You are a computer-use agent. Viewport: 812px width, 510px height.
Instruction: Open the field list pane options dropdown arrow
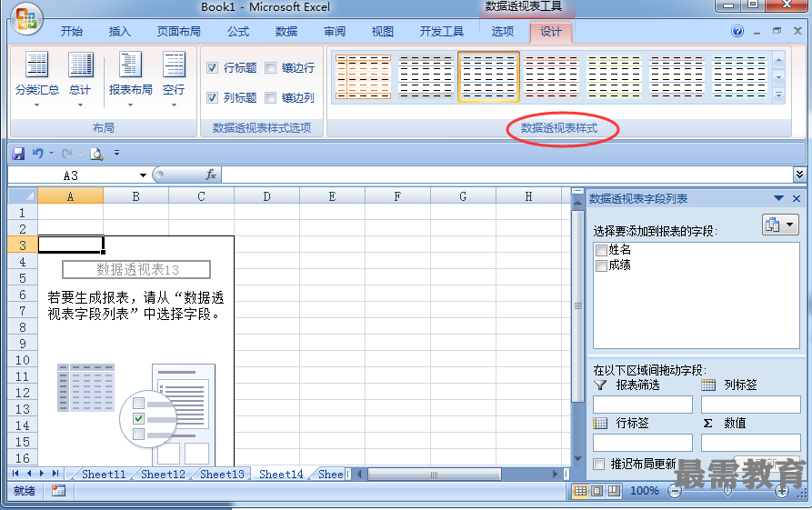point(778,198)
